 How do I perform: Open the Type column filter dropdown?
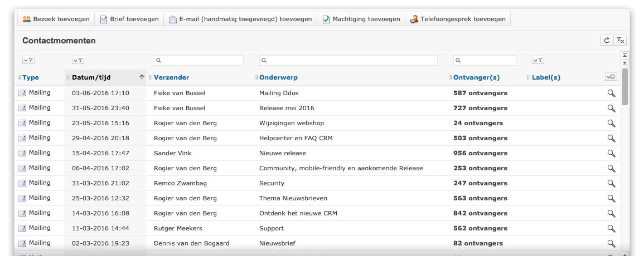tap(28, 60)
